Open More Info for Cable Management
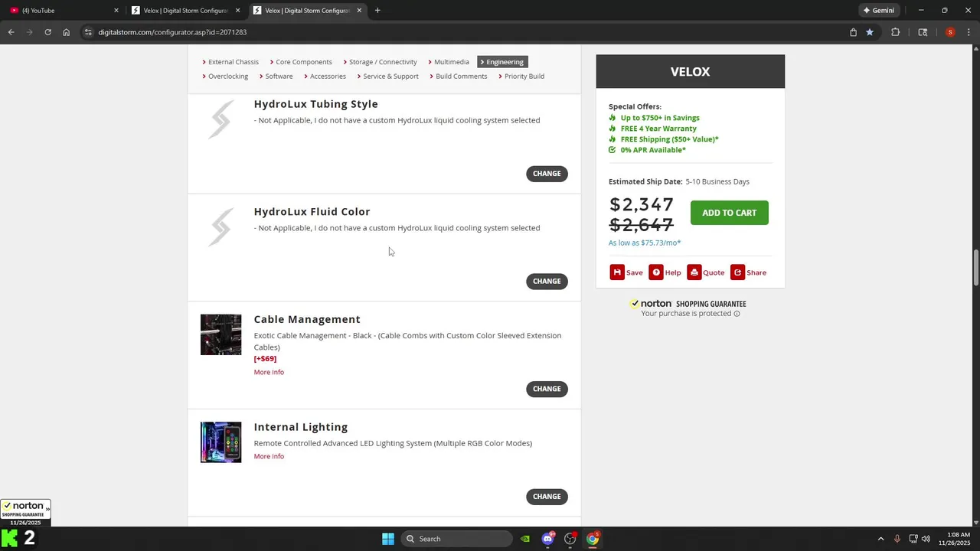This screenshot has width=980, height=551. [x=269, y=372]
